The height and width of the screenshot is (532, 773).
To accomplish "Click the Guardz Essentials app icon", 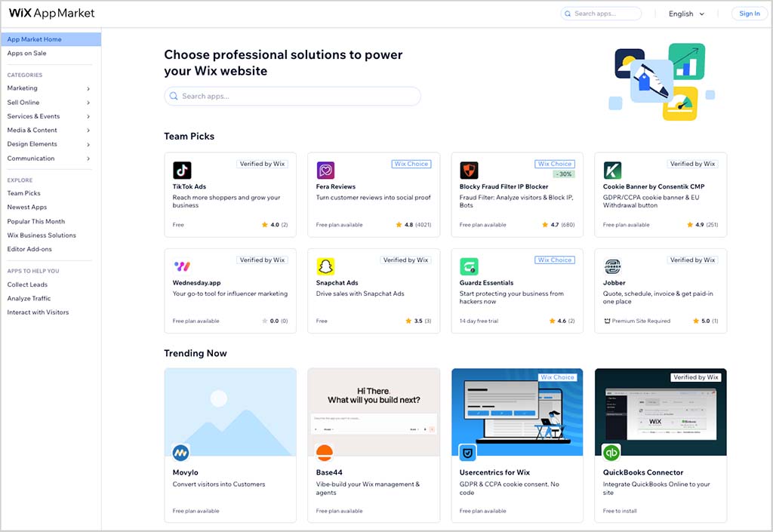I will click(469, 266).
